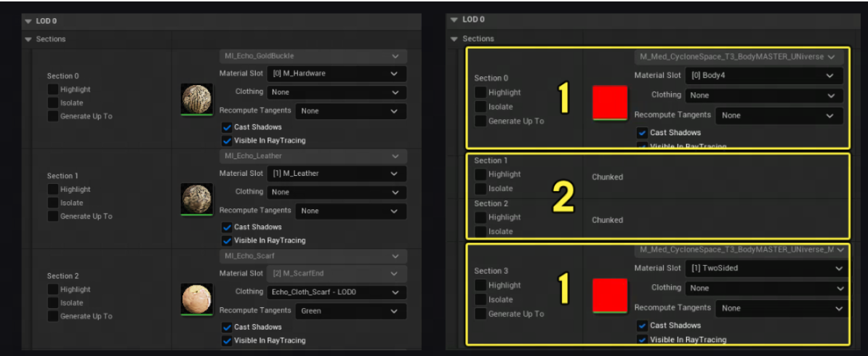Click the red material swatch beside Body4 slot
This screenshot has width=868, height=356.
pos(609,102)
